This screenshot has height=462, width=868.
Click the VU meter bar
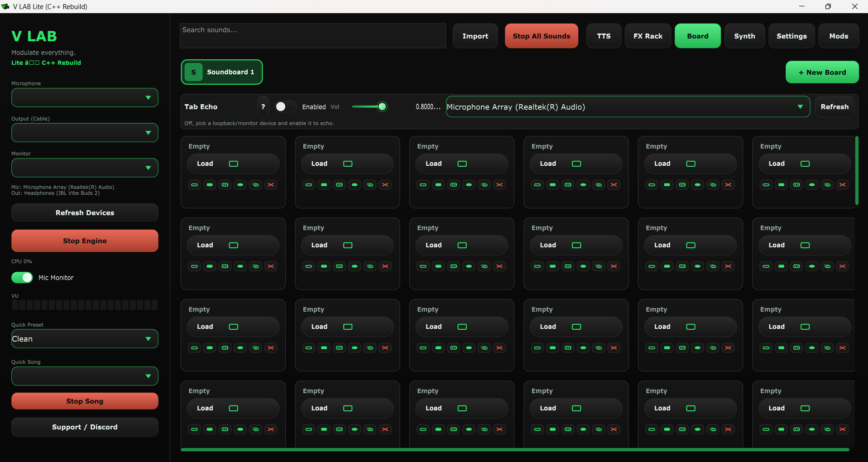[85, 304]
